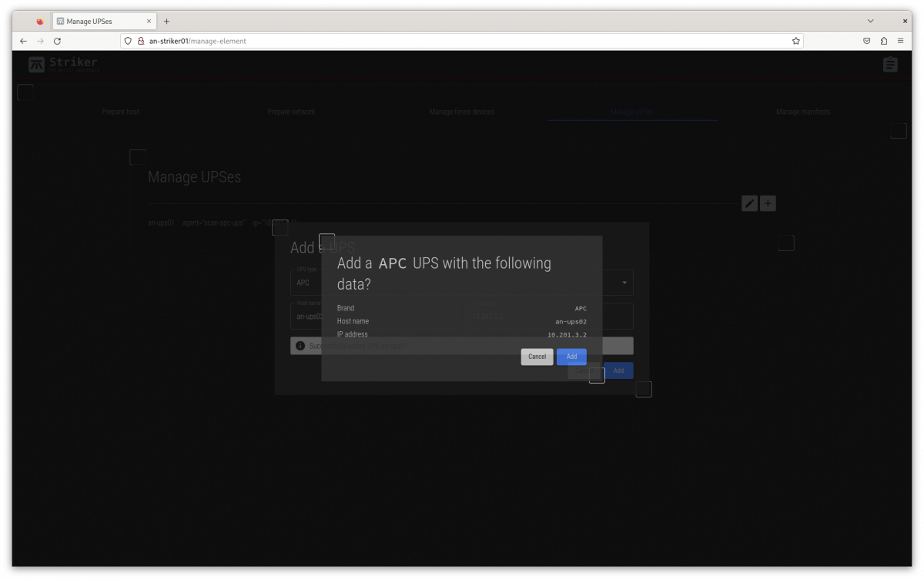Open a new browser tab
924x580 pixels.
click(166, 21)
